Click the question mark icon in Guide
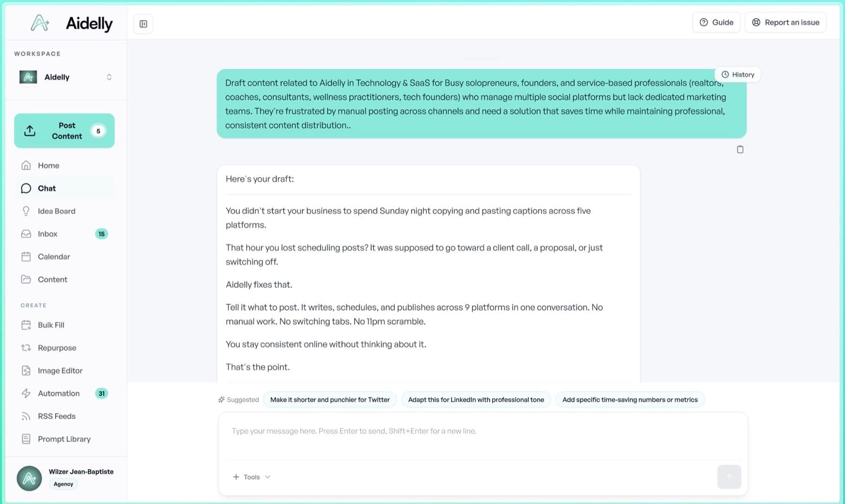Screen dimensions: 845x504 click(704, 22)
